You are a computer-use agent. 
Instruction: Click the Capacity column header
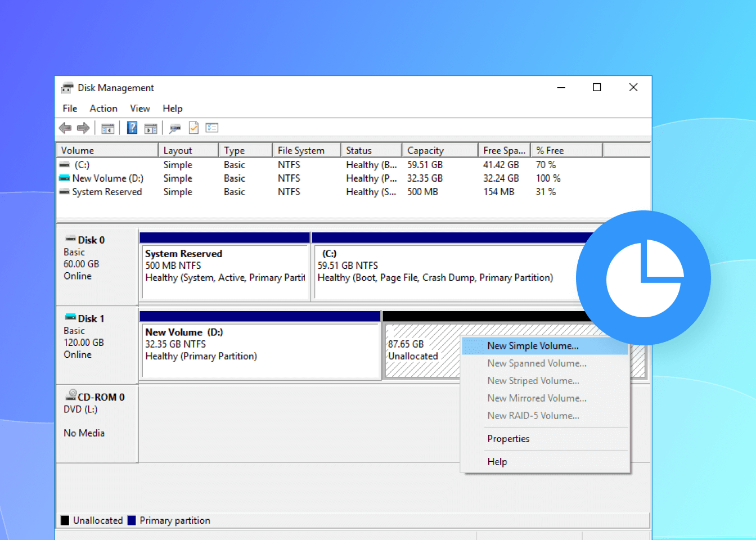pyautogui.click(x=425, y=150)
